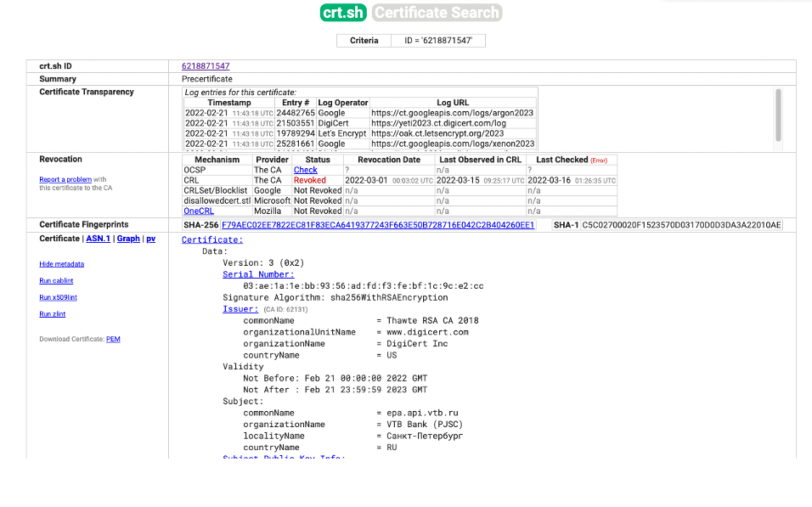Switch to Graph certificate view
Screen dimensions: 812x507
coord(128,239)
